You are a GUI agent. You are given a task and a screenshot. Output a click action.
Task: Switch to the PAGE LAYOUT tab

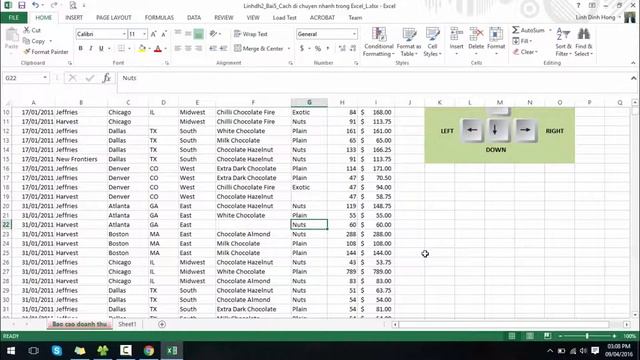[x=113, y=18]
